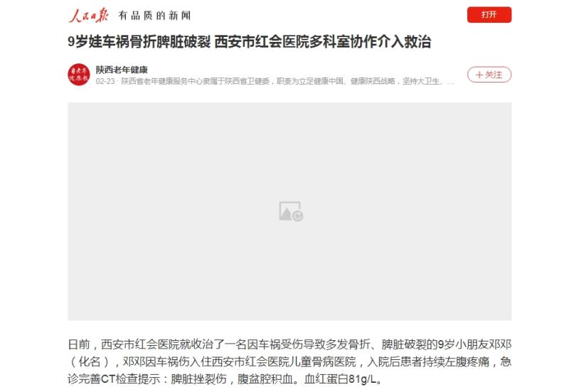Open the 陕西老年健康 author name link

click(x=122, y=69)
